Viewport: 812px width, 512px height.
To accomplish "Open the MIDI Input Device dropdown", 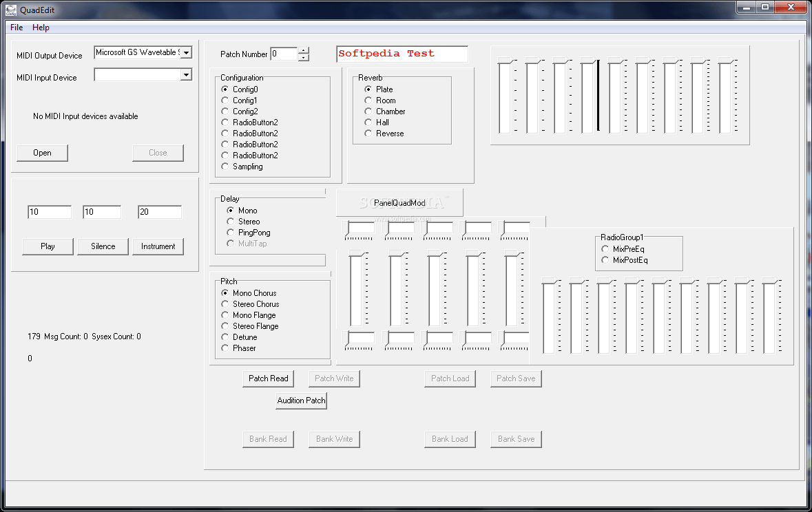I will [186, 74].
